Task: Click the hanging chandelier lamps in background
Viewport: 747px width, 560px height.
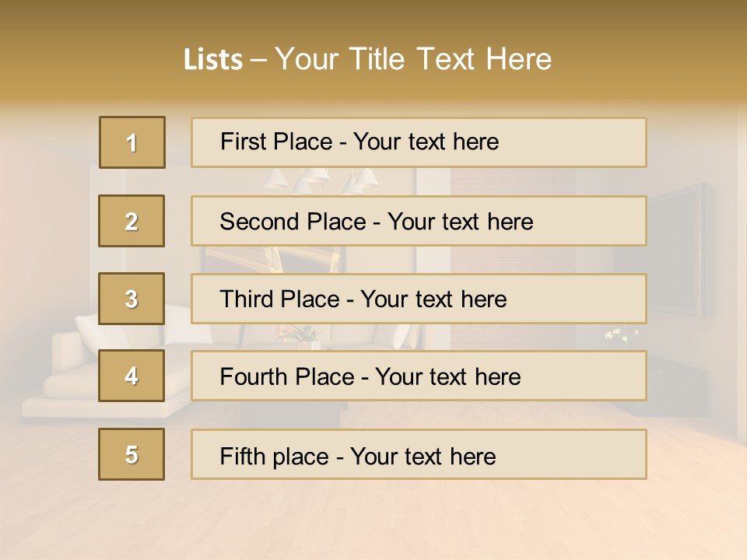Action: pyautogui.click(x=319, y=180)
